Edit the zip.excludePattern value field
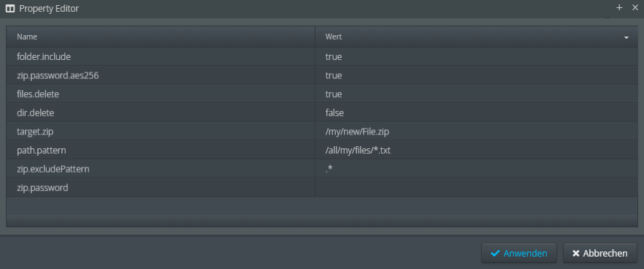 click(x=476, y=169)
